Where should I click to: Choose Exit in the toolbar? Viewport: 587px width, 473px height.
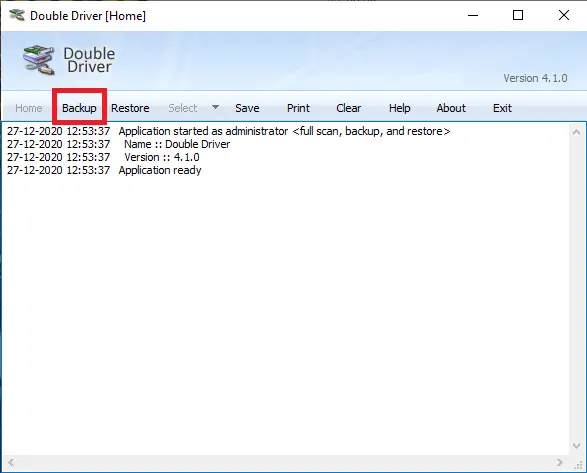[x=502, y=108]
